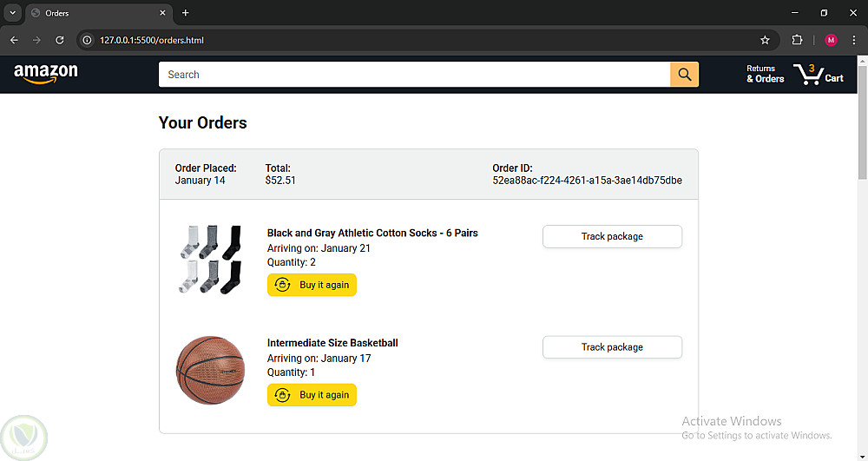Image resolution: width=868 pixels, height=461 pixels.
Task: Track package for the Cotton Socks
Action: click(x=612, y=236)
